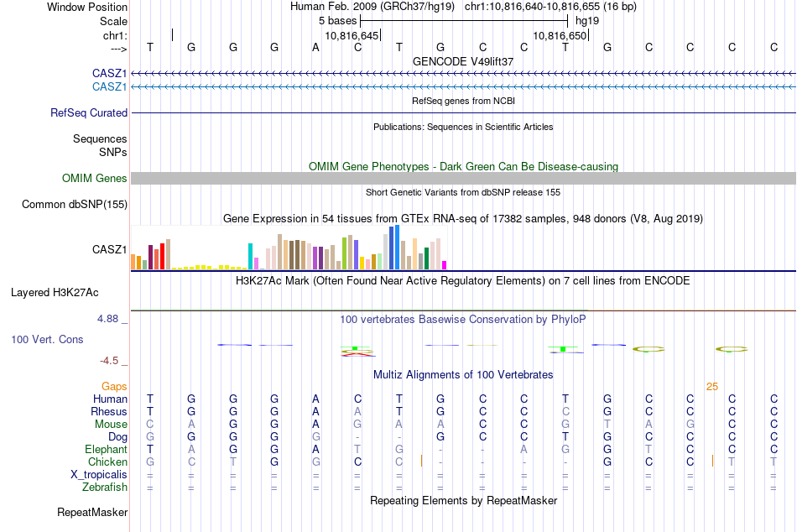This screenshot has width=797, height=532.
Task: Click 'Repeating Elements by RepeatMasker' title
Action: point(463,500)
